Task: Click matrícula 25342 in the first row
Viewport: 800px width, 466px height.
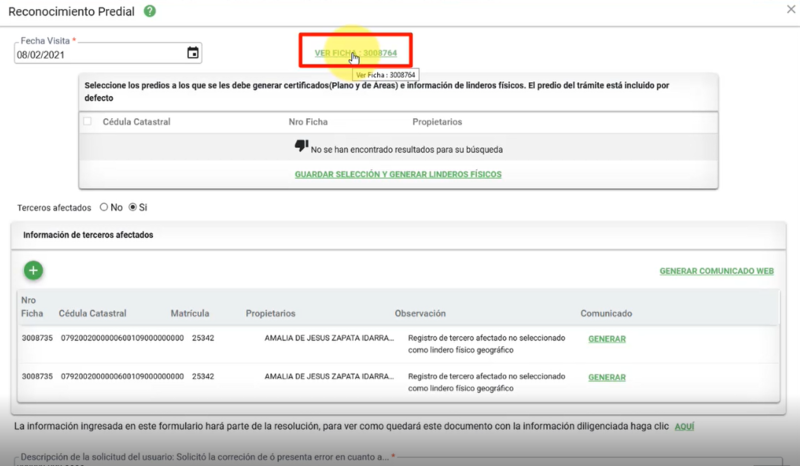Action: pyautogui.click(x=203, y=338)
